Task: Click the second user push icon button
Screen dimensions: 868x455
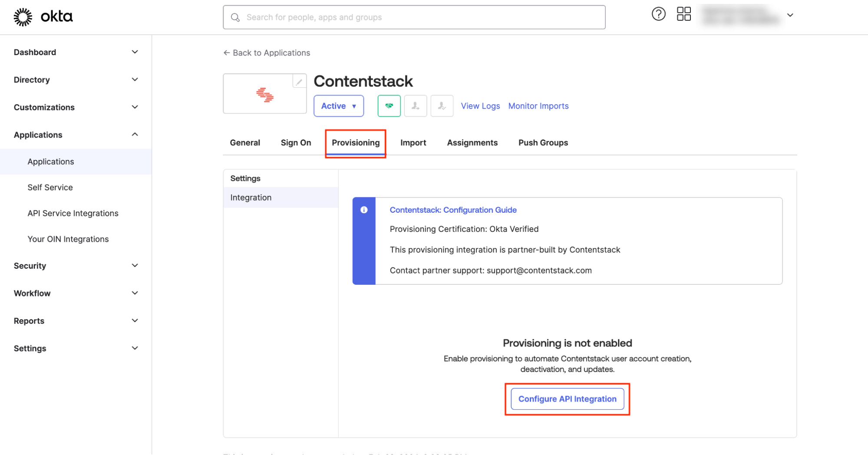Action: (x=442, y=106)
